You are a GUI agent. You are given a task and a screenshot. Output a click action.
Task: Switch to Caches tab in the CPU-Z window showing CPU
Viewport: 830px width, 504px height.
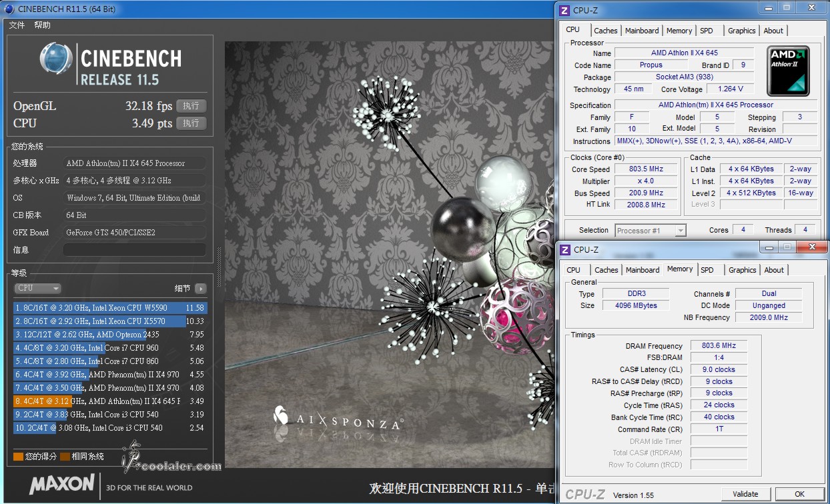tap(606, 31)
